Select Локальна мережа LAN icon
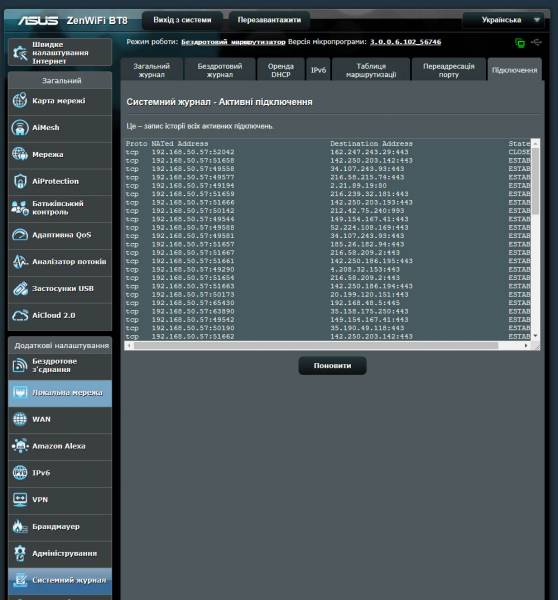The height and width of the screenshot is (600, 558). (20, 393)
